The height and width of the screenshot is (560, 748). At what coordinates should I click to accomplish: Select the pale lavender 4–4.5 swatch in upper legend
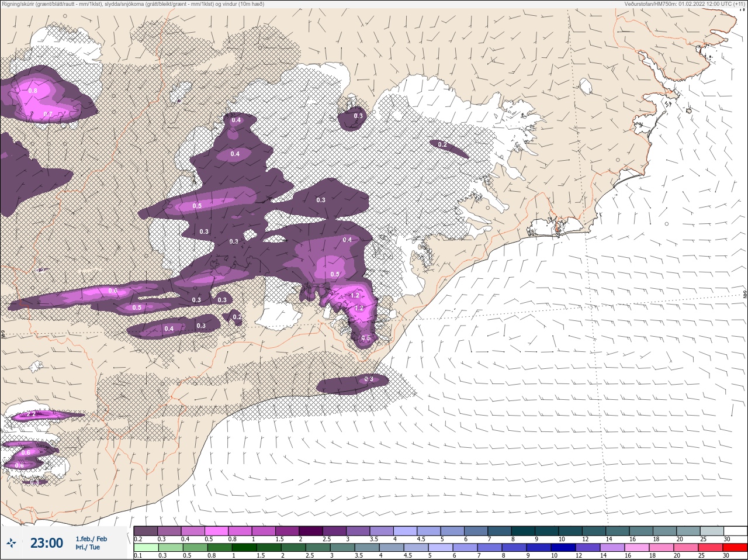[406, 531]
